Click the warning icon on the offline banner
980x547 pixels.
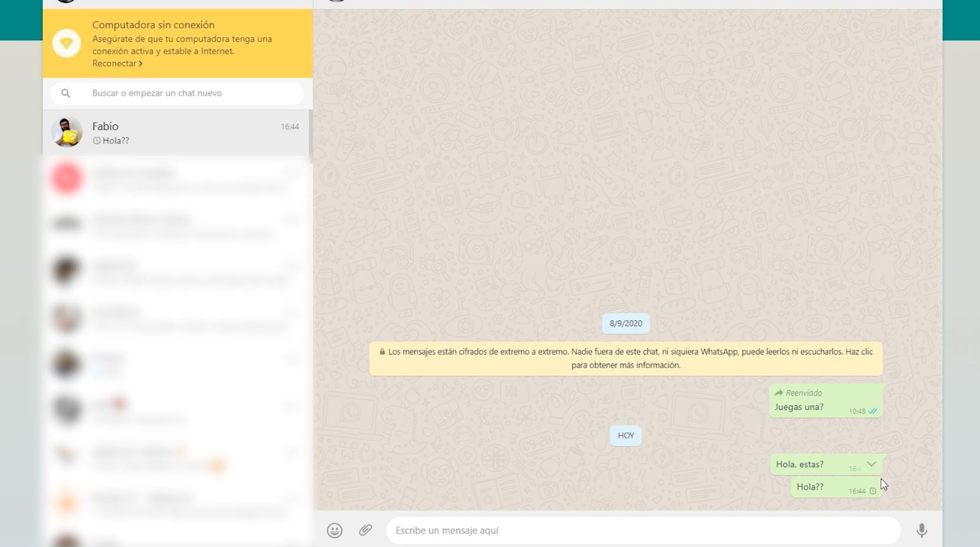tap(67, 43)
